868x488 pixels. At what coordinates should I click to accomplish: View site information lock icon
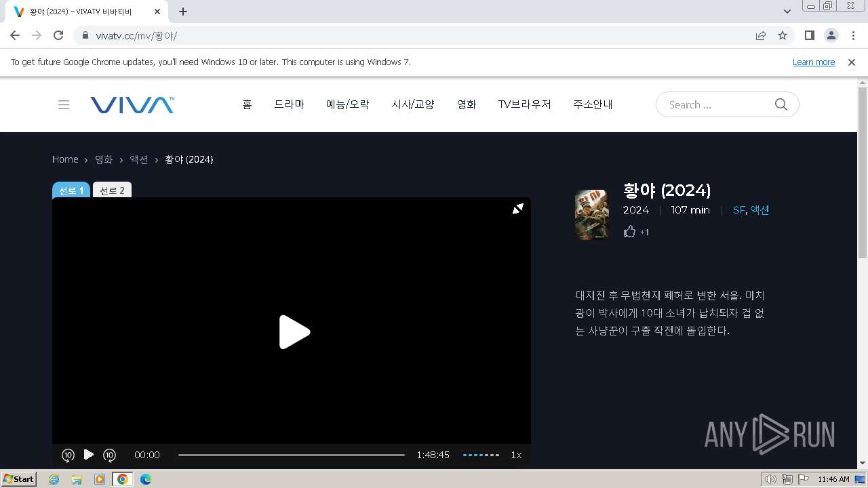[x=85, y=35]
